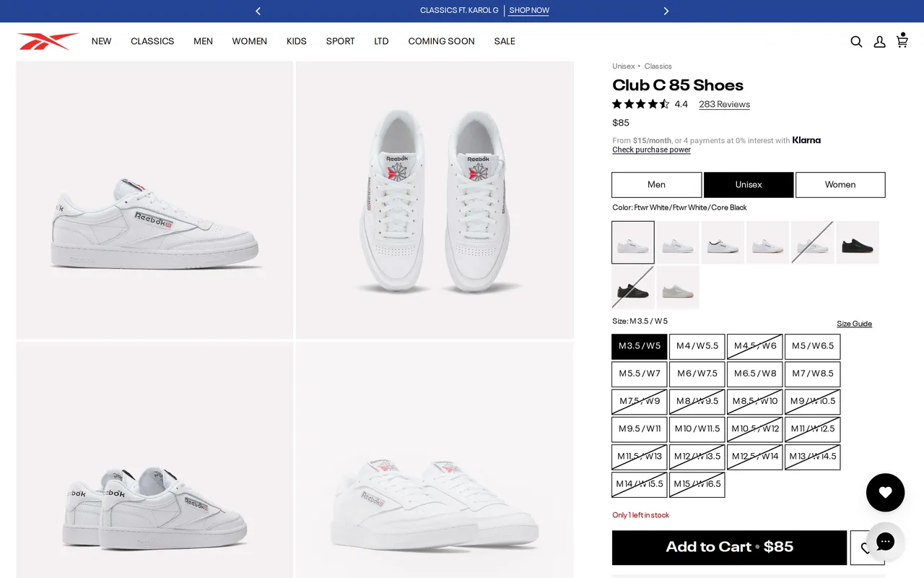Select the Women fit option

tap(840, 185)
